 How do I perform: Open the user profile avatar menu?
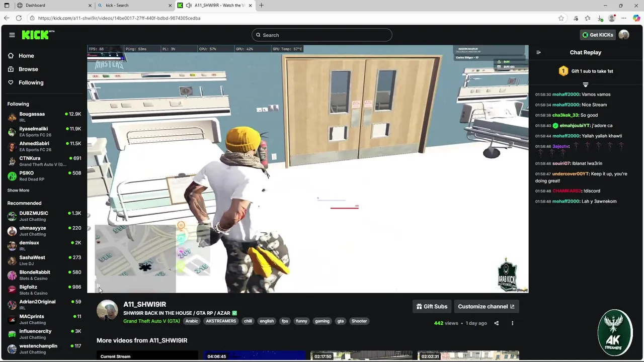pos(624,35)
